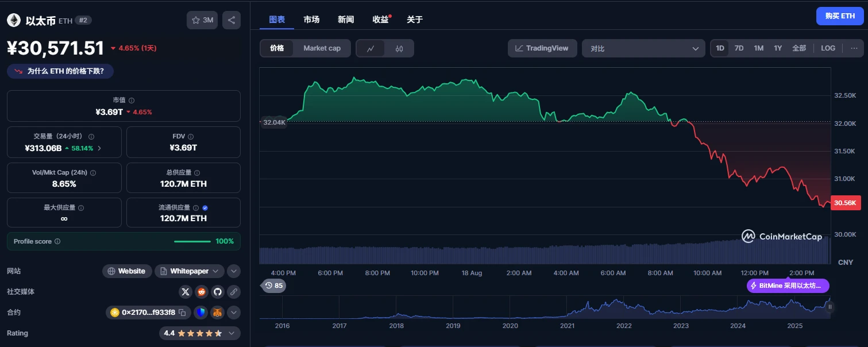
Task: Switch to the 新闻 tab
Action: (346, 19)
